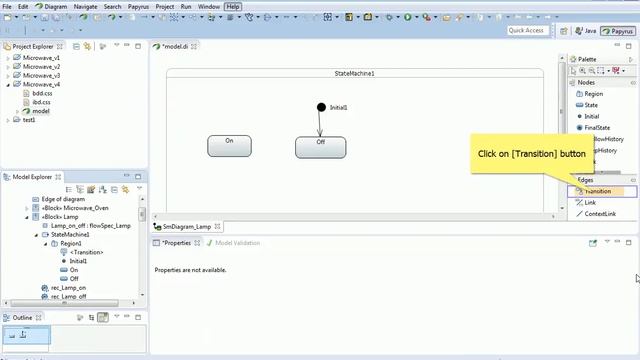Select the model item under Microwave_v4
Image resolution: width=640 pixels, height=360 pixels.
36,111
